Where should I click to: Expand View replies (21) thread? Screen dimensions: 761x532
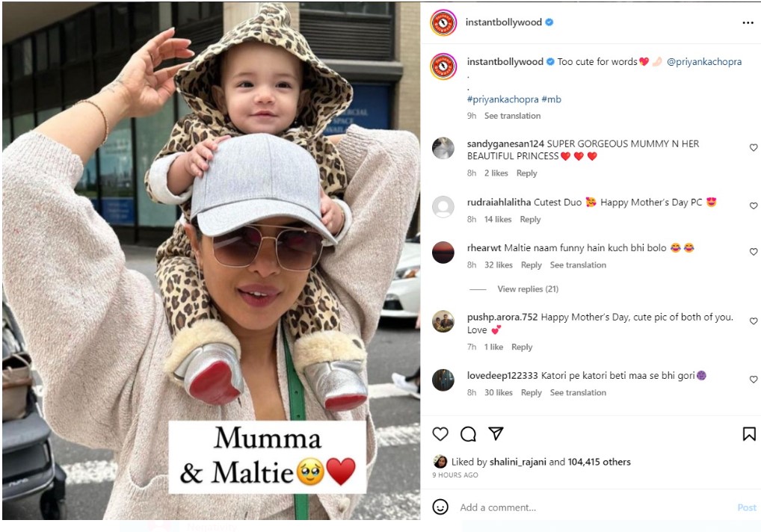coord(528,289)
